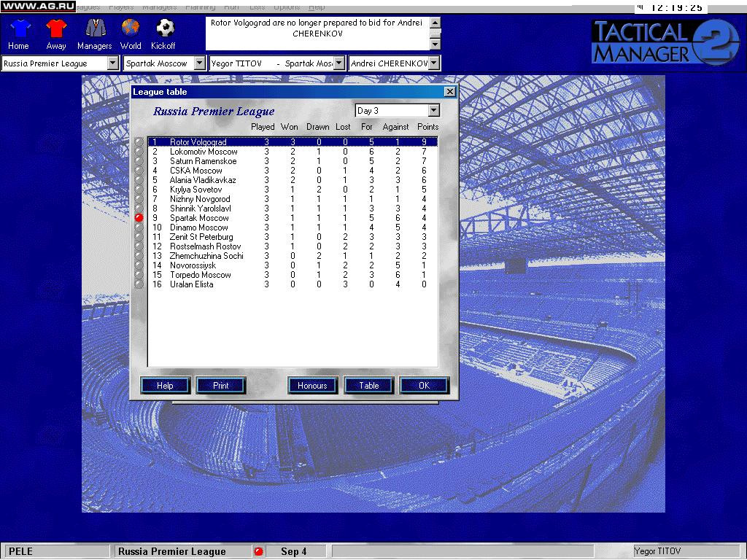747x560 pixels.
Task: Open the Day 3 dropdown
Action: coord(433,111)
